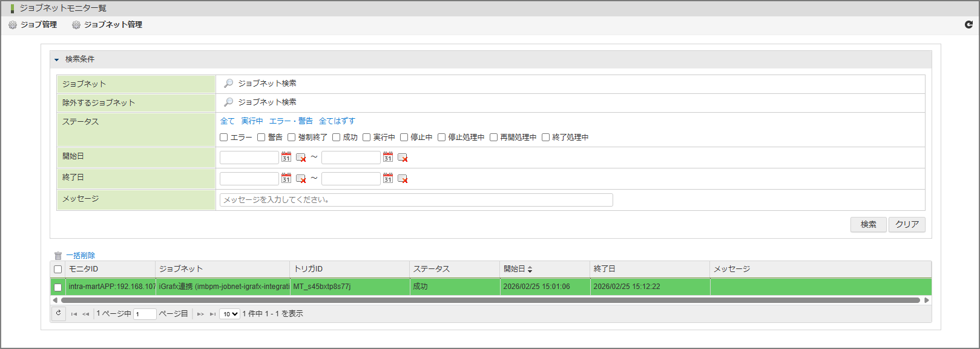The image size is (980, 349).
Task: Click the 開始日 from-date input field
Action: point(249,158)
